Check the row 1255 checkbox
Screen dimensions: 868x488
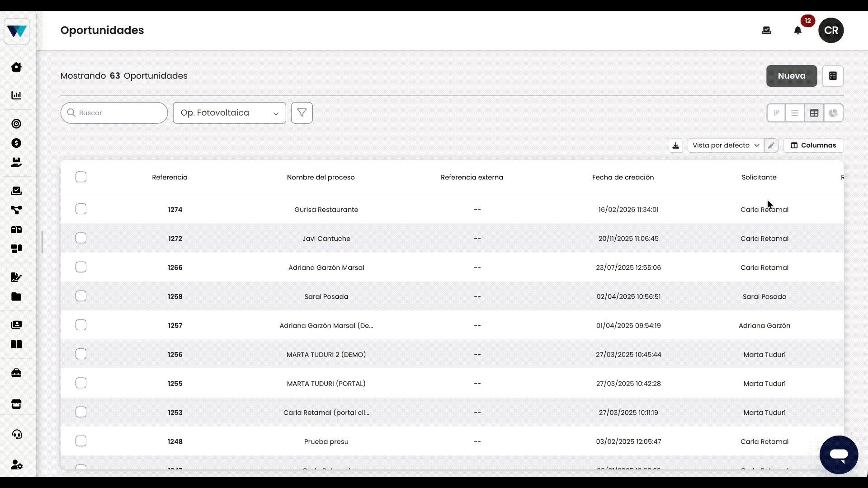click(81, 383)
